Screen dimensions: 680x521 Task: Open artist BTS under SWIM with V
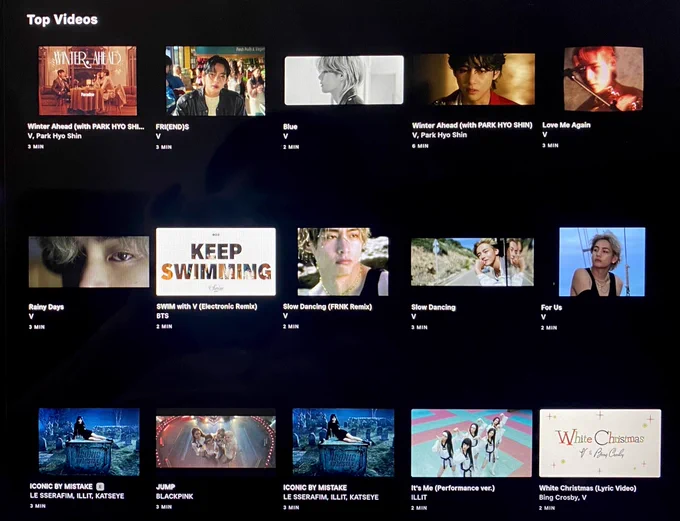coord(163,316)
